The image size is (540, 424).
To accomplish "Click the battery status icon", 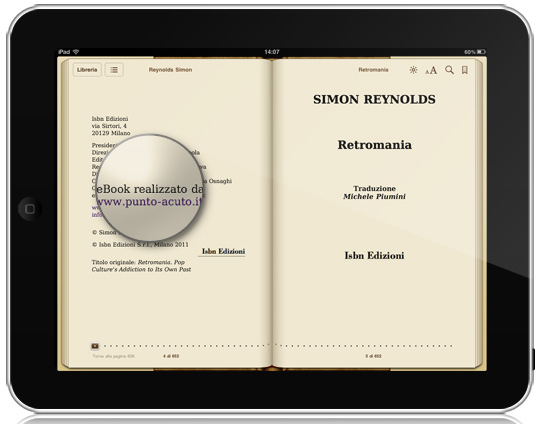I will coord(481,52).
